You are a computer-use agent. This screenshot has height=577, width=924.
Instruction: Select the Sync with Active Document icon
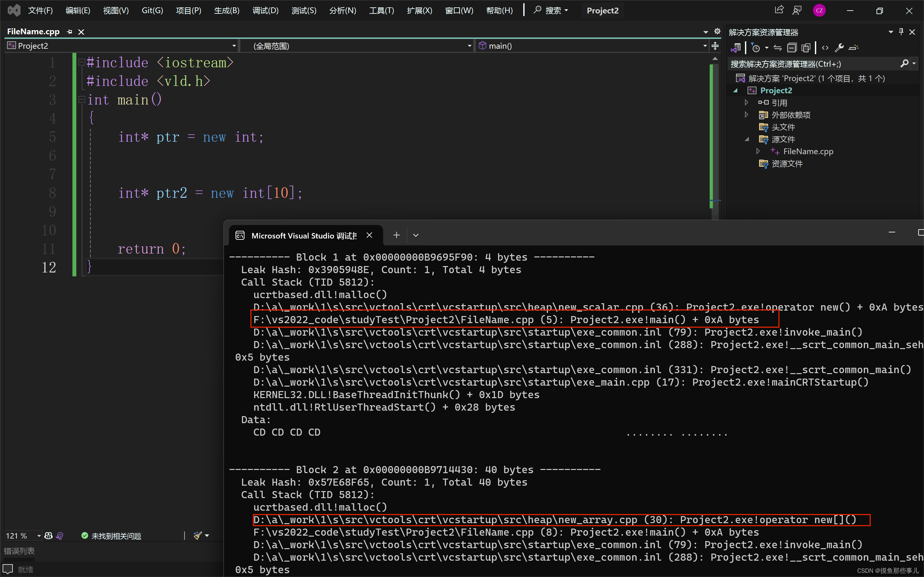pos(777,47)
